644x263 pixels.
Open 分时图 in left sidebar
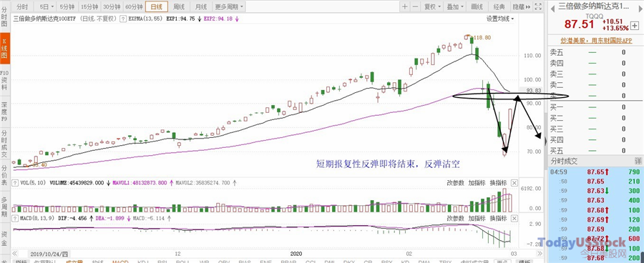pos(5,16)
